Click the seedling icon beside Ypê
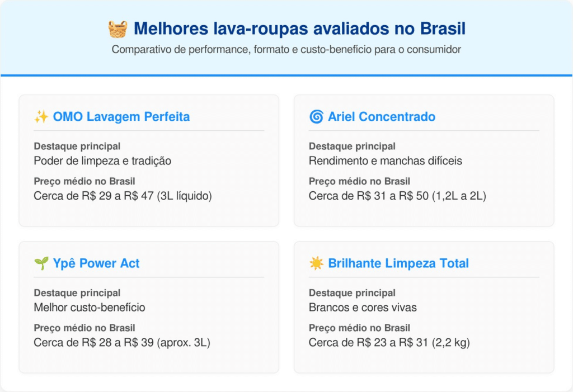 (41, 263)
